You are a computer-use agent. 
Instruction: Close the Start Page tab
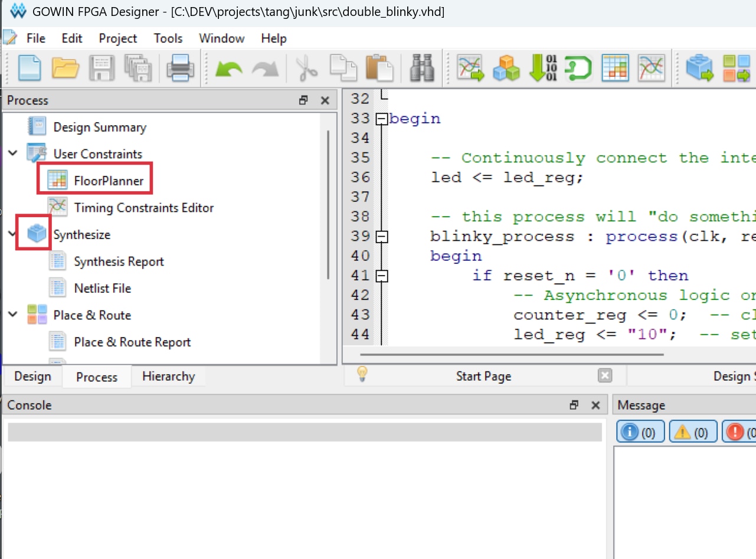point(605,375)
